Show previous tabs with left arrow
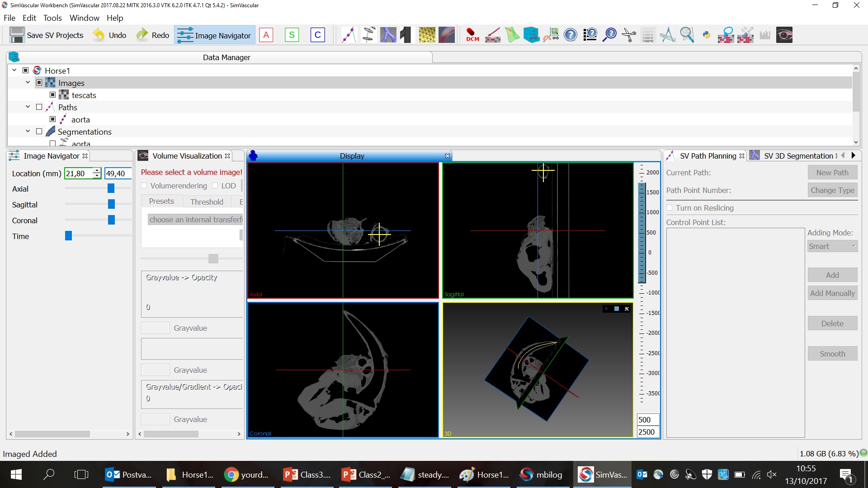This screenshot has height=488, width=868. [x=843, y=155]
